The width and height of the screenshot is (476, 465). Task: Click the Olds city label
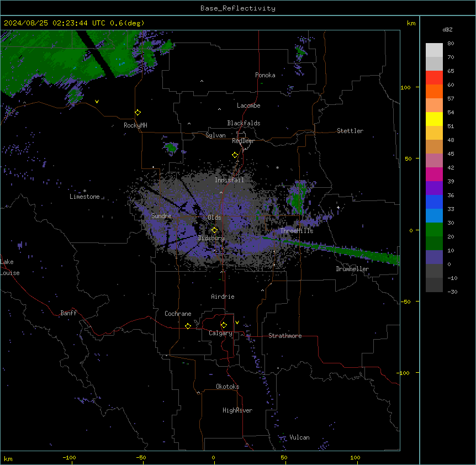click(214, 218)
